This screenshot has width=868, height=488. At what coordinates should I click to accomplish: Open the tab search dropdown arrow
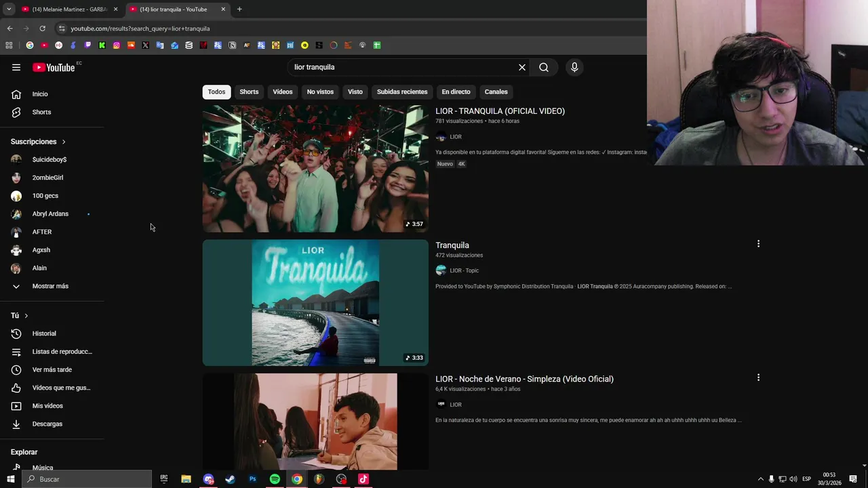(9, 9)
